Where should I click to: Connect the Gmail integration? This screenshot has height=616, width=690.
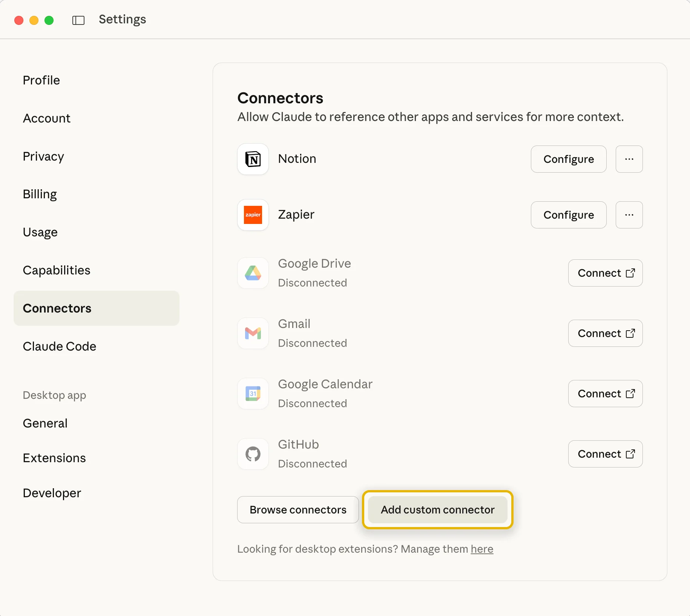(x=605, y=333)
